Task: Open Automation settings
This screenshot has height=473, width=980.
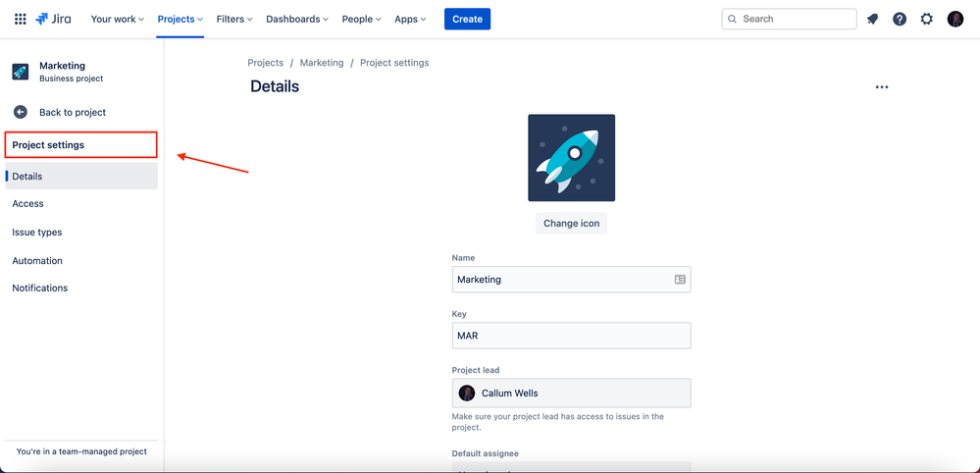Action: point(81,261)
